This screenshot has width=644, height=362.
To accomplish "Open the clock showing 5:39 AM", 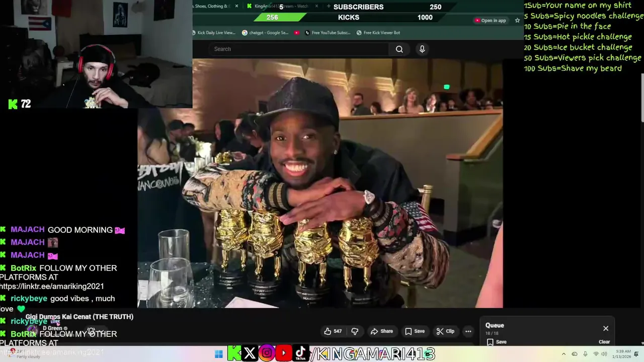I will click(x=622, y=354).
